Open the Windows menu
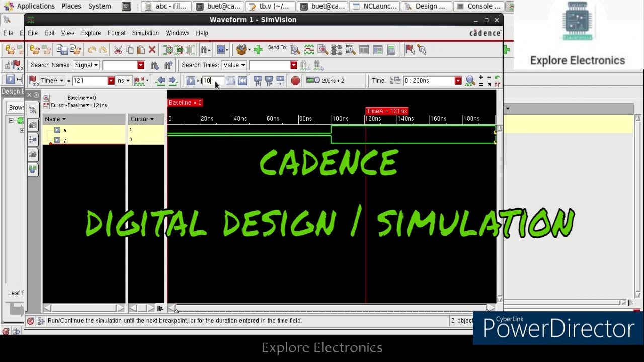This screenshot has height=362, width=644. [x=178, y=33]
